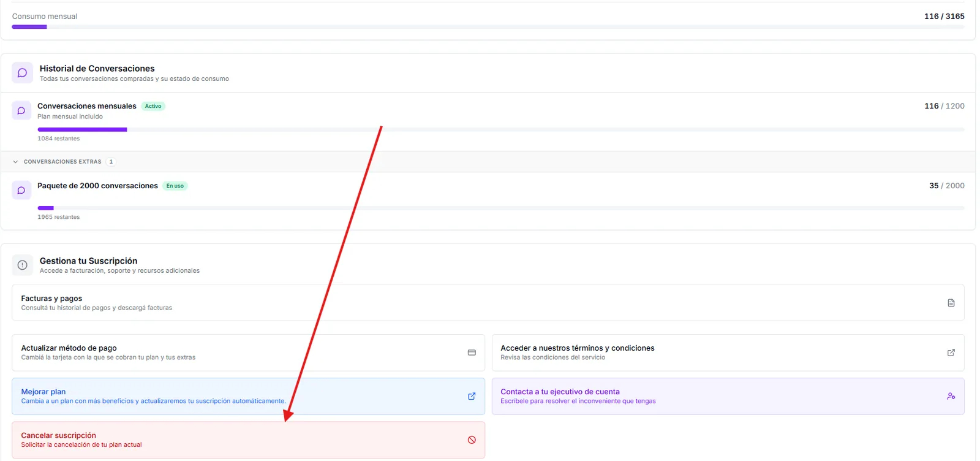Screen dimensions: 980x461
Task: Click the 35 / 2000 package count
Action: click(947, 186)
